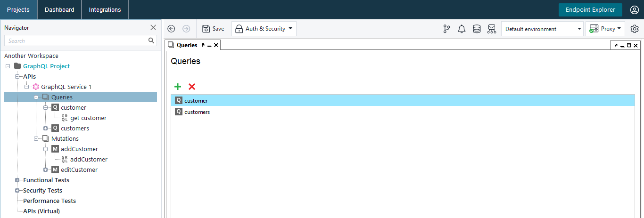Select GraphQL Service 1 in navigator

pyautogui.click(x=66, y=87)
